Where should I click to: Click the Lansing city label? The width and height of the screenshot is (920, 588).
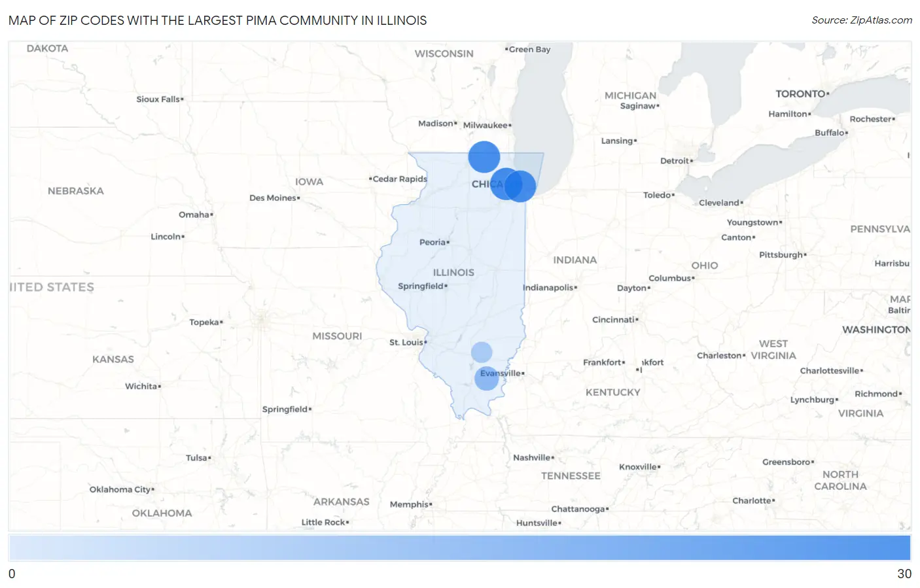pos(618,141)
